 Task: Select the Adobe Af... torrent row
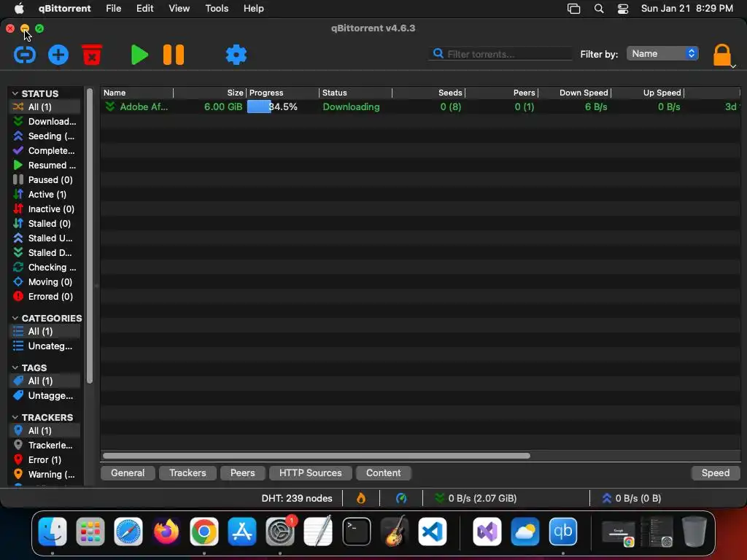point(421,106)
